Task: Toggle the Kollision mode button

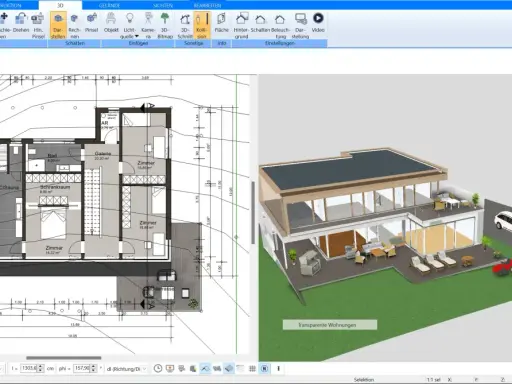Action: 202,25
